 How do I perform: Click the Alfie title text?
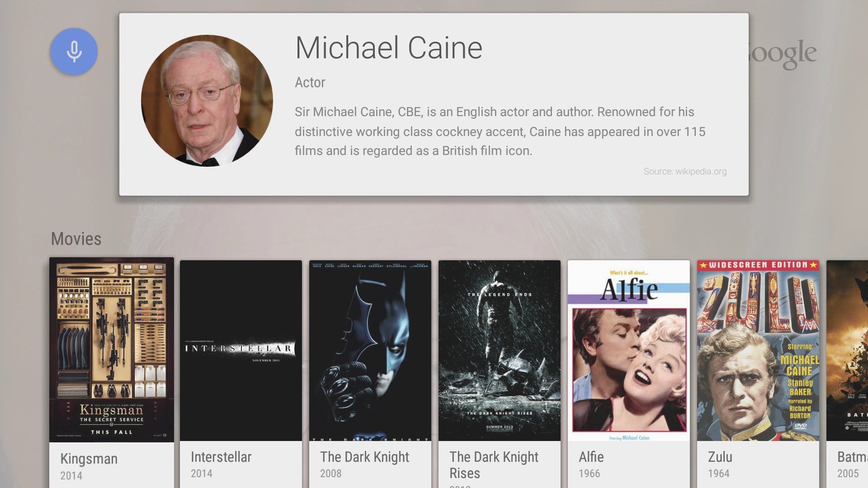pyautogui.click(x=591, y=457)
